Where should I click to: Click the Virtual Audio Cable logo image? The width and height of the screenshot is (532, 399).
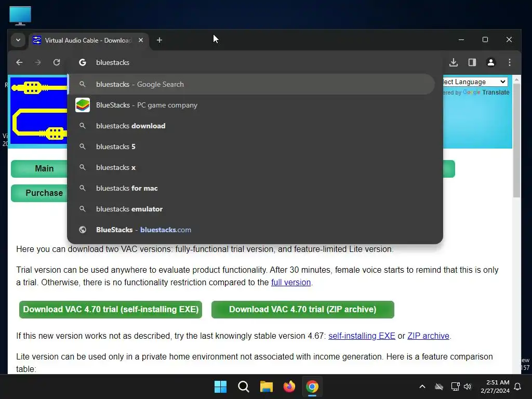point(38,111)
